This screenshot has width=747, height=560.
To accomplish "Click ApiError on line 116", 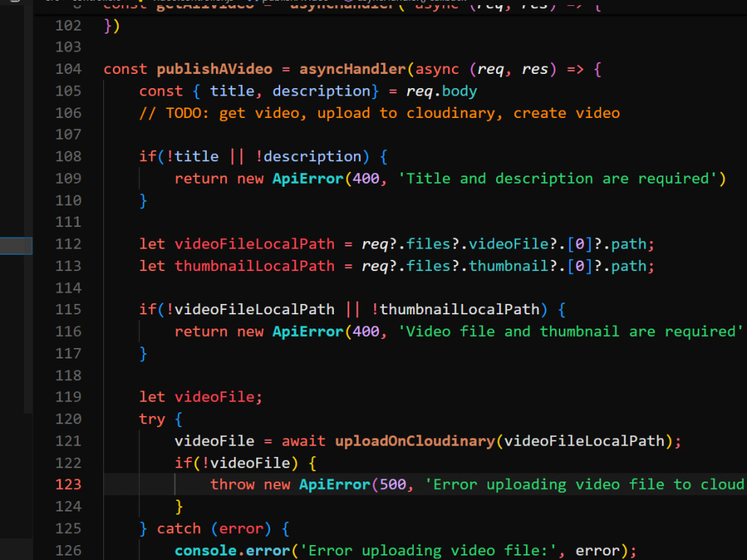I will pyautogui.click(x=308, y=332).
